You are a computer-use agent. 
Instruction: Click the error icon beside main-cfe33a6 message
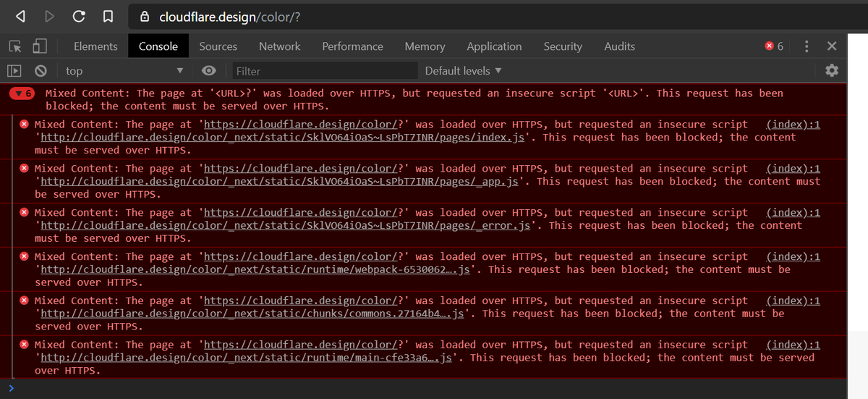25,345
